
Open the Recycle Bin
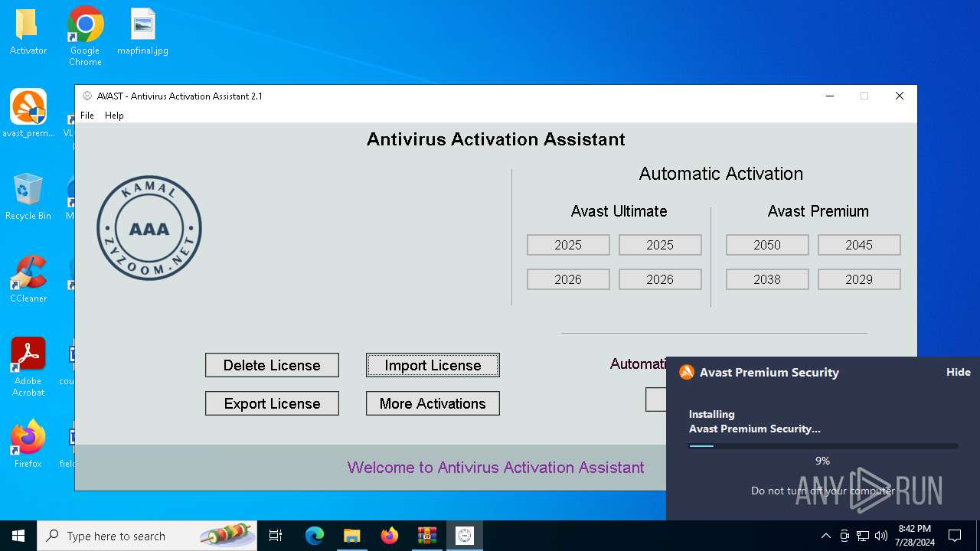(28, 197)
